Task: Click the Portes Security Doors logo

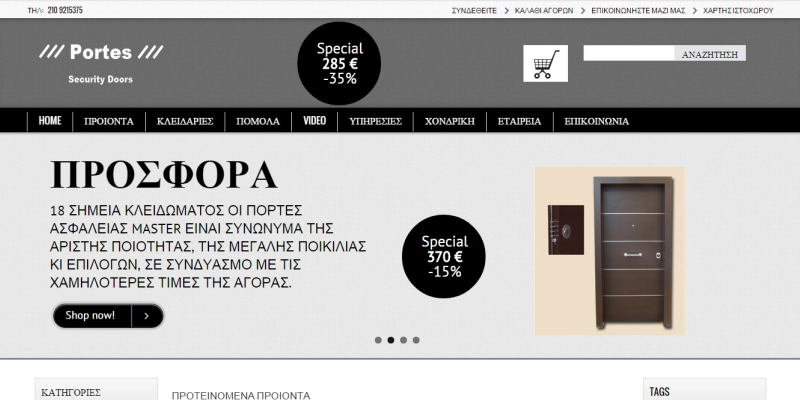Action: point(101,63)
